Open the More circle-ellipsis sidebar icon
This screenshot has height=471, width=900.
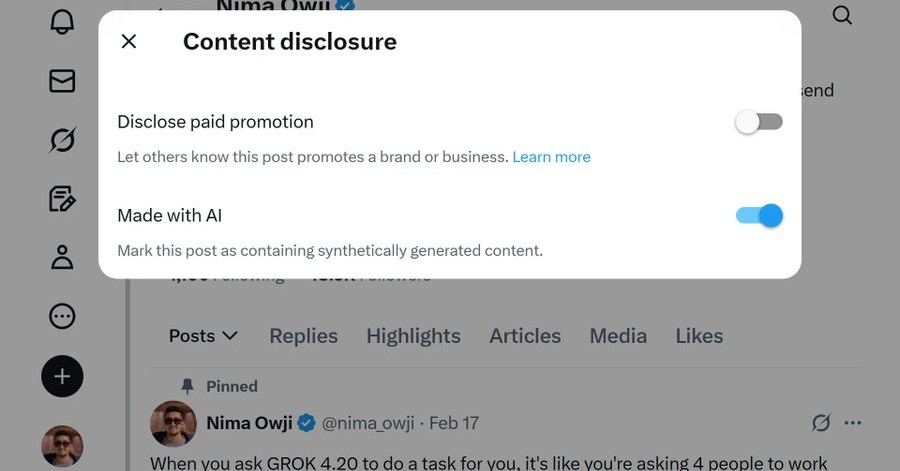click(x=62, y=316)
